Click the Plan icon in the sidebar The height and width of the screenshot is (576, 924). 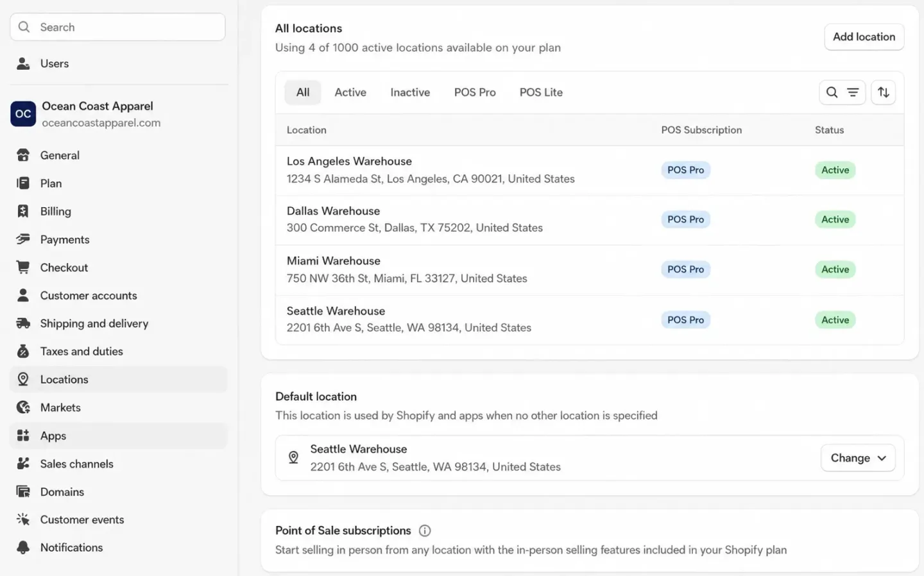click(23, 183)
